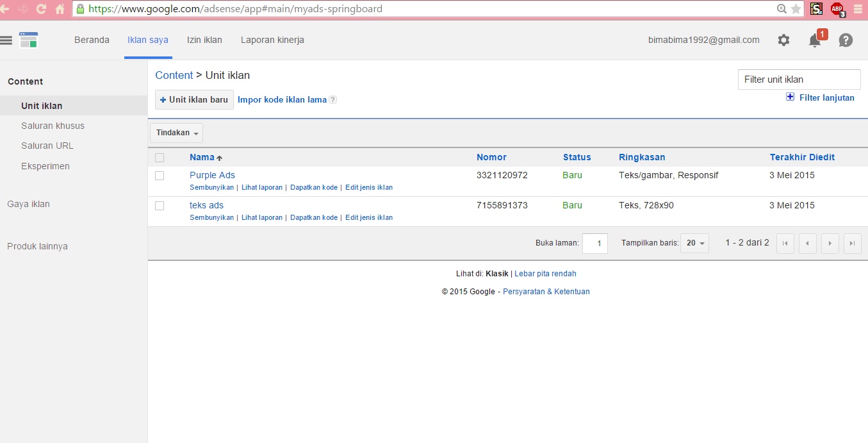Image resolution: width=868 pixels, height=443 pixels.
Task: Click the browser forward arrow
Action: [x=23, y=9]
